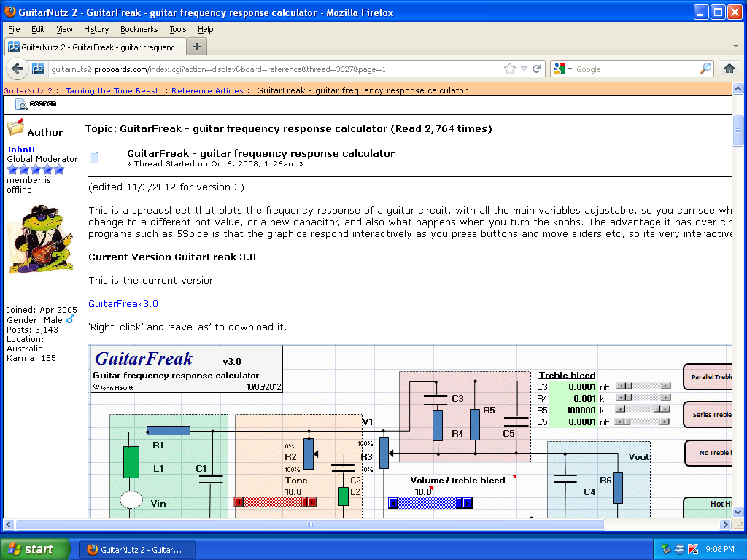Click the blue Volume / treble bleed slider
Image resolution: width=747 pixels, height=560 pixels.
(x=430, y=503)
